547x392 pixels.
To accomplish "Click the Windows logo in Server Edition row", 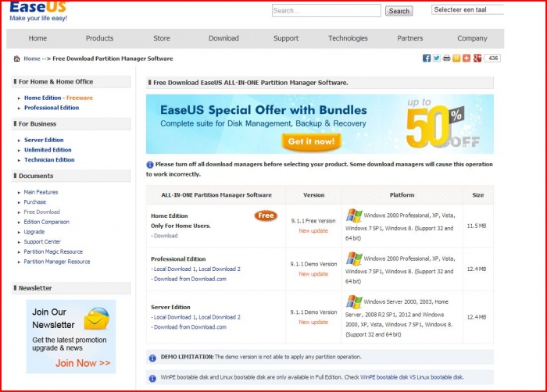I will click(x=354, y=302).
